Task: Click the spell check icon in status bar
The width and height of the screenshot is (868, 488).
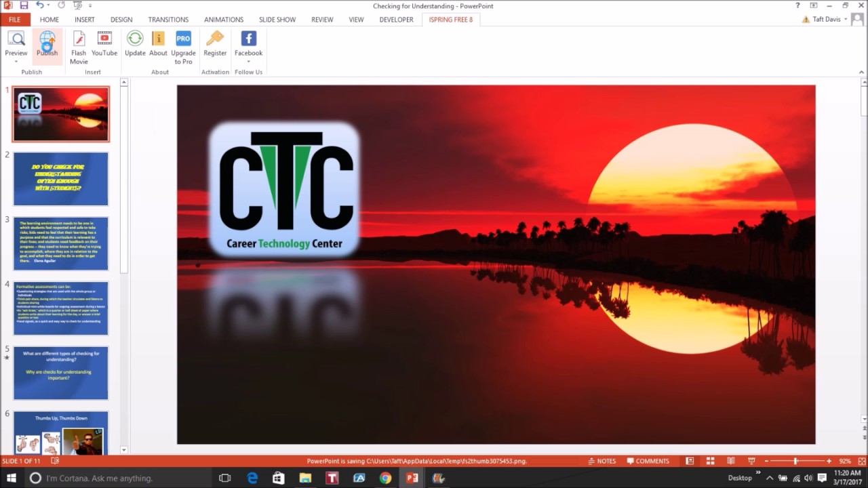Action: click(55, 461)
